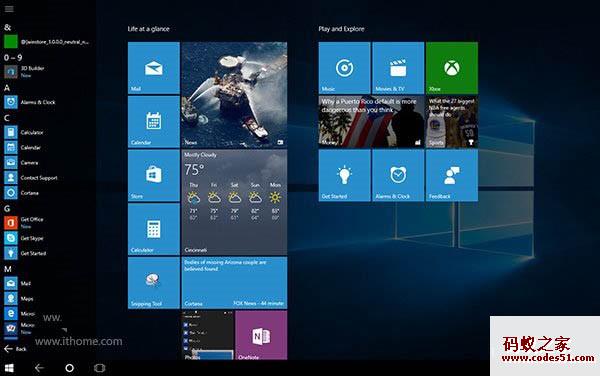Jump via the '&' letter header
Screen dimensions: 600x376
(7, 27)
